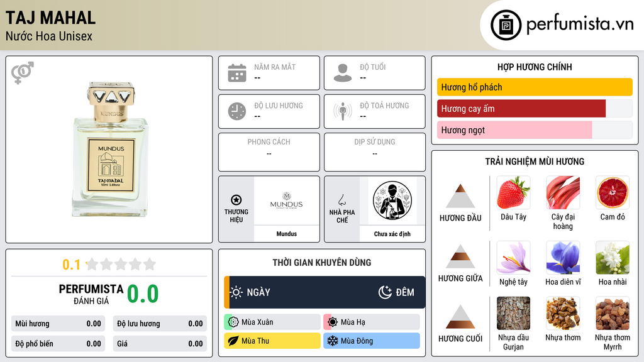Click the sun icon for Mùa Hạ

[x=333, y=322]
